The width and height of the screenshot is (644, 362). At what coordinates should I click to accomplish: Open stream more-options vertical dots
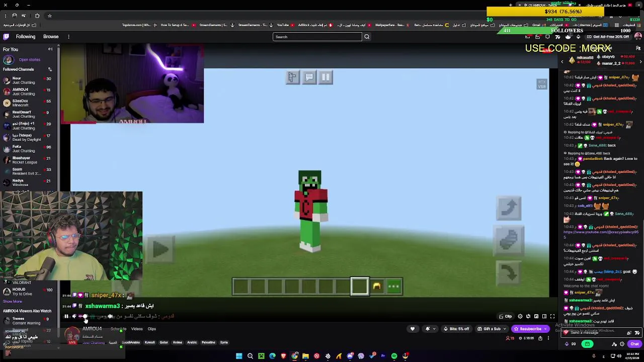(x=549, y=338)
